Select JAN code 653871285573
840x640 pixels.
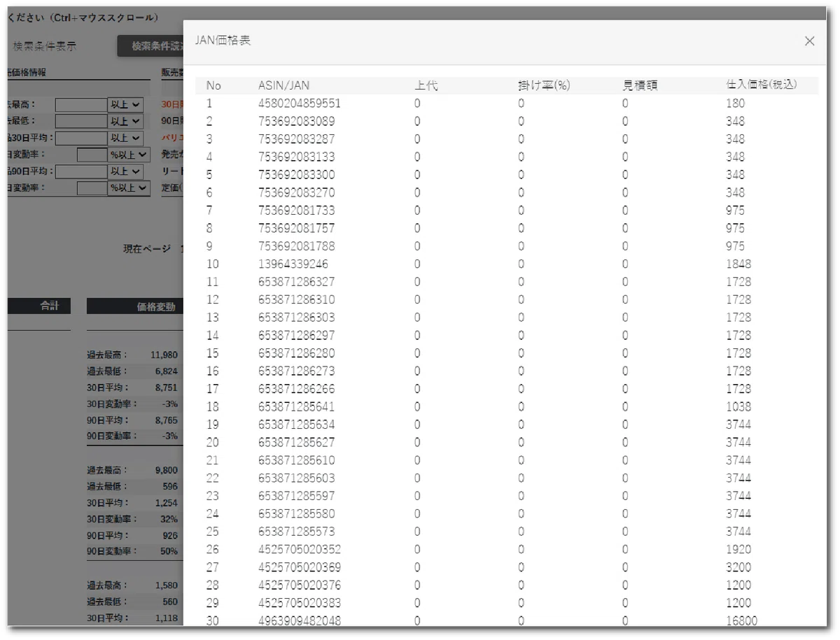point(296,532)
